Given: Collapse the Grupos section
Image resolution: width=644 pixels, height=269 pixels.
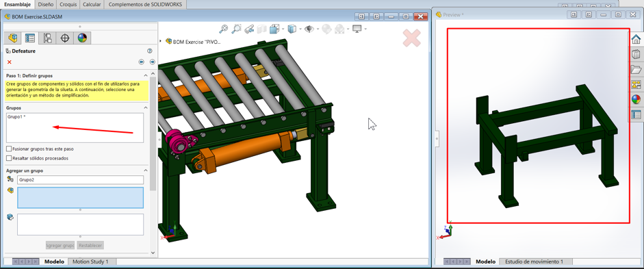Looking at the screenshot, I should point(145,107).
